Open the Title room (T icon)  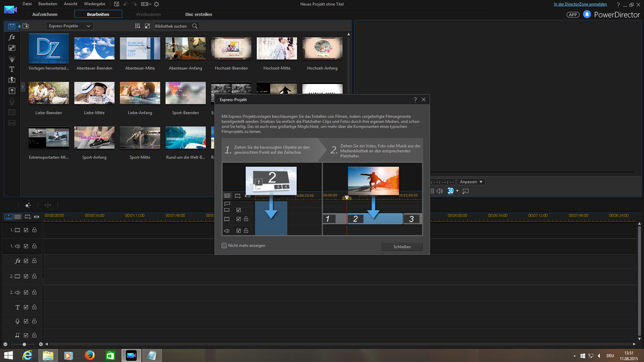[12, 69]
